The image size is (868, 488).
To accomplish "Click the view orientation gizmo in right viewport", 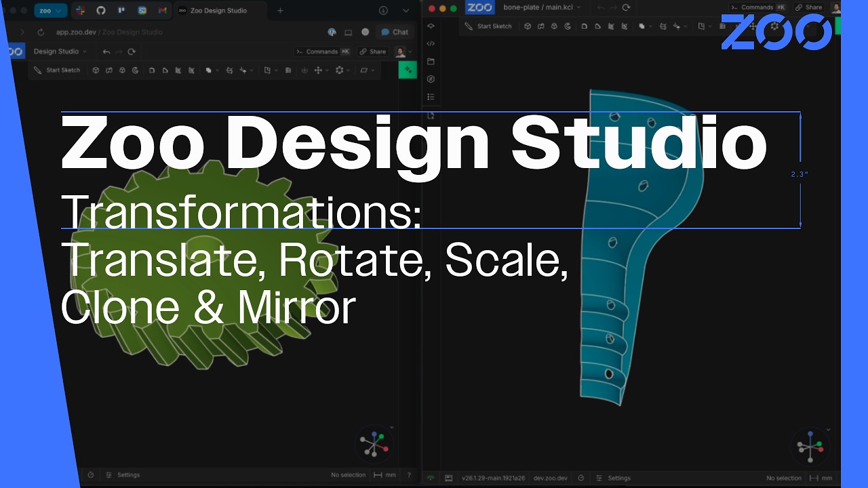I will pyautogui.click(x=810, y=447).
